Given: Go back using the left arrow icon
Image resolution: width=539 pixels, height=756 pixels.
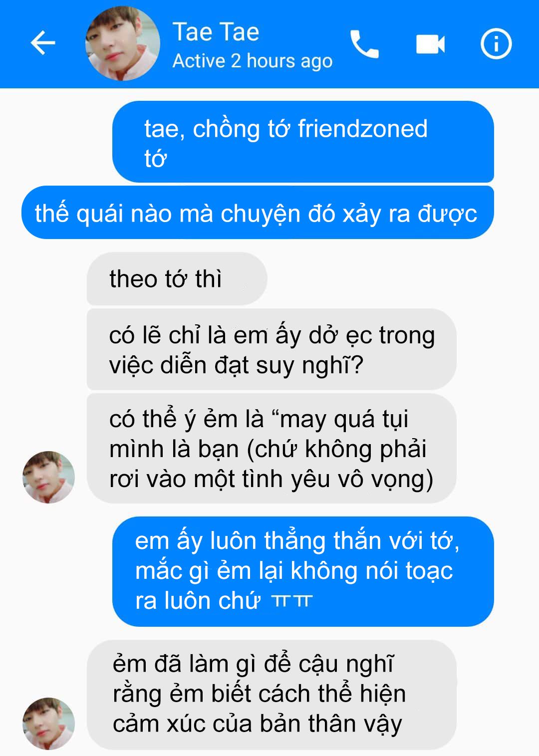Looking at the screenshot, I should pos(43,43).
